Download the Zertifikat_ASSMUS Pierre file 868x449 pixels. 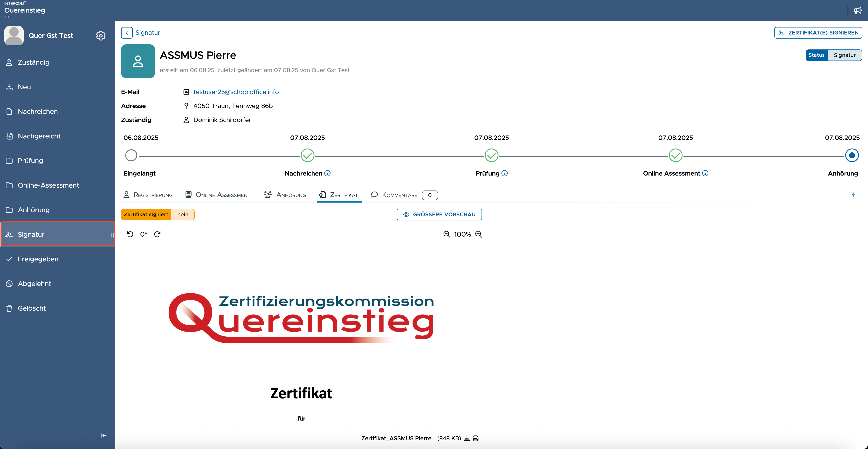[467, 438]
